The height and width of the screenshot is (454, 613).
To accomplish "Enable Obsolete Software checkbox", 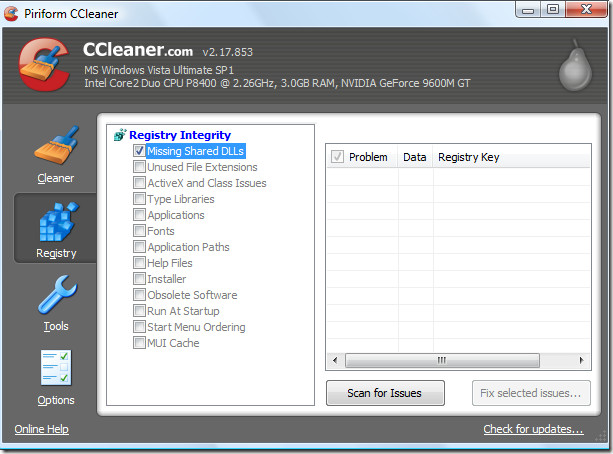I will 139,295.
